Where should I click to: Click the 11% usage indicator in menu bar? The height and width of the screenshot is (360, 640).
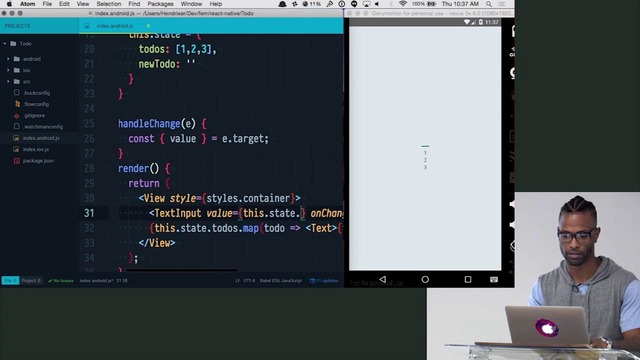pos(311,4)
